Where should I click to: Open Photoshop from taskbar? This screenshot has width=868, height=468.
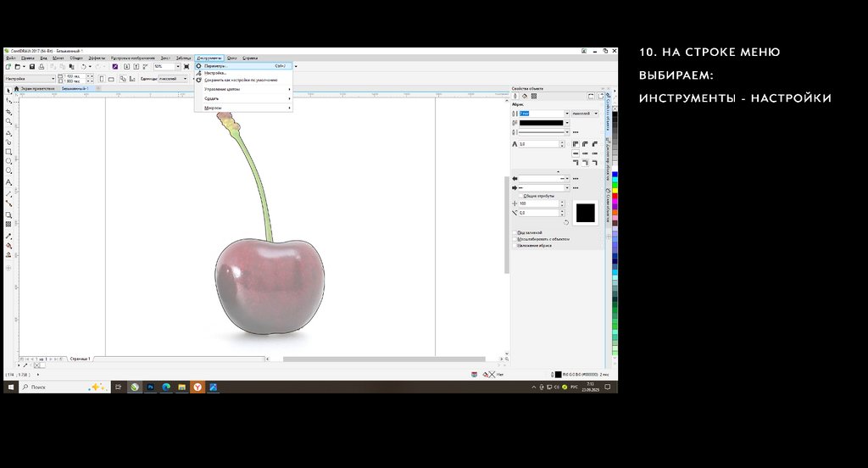(150, 387)
